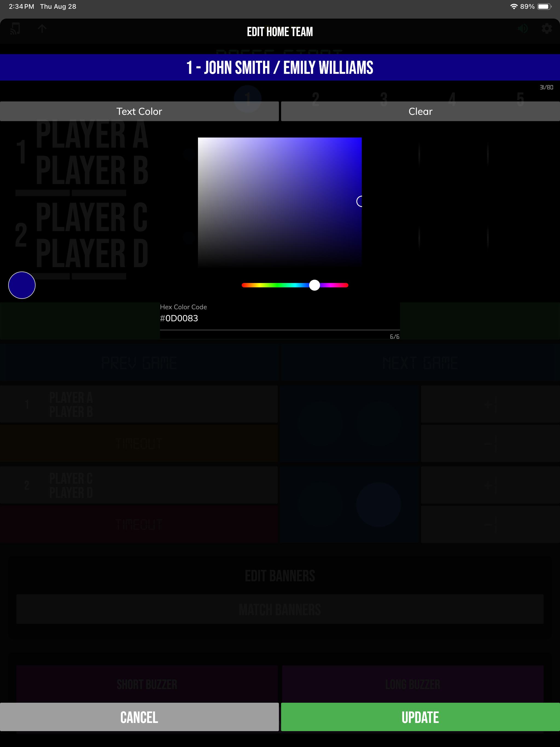560x747 pixels.
Task: Tap the upload arrow icon in header
Action: coord(42,29)
